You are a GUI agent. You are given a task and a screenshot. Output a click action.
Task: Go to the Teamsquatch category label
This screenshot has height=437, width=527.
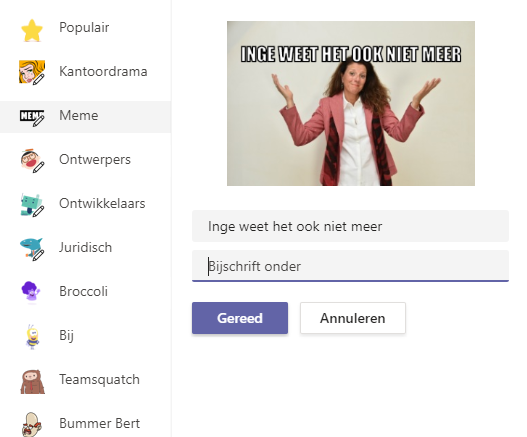(x=99, y=380)
